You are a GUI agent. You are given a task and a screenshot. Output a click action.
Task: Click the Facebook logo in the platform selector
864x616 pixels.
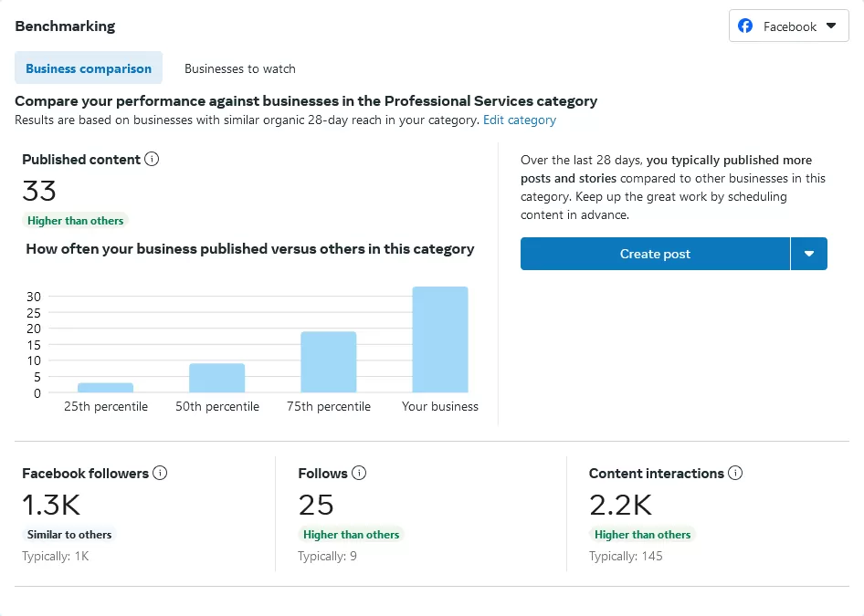(745, 26)
